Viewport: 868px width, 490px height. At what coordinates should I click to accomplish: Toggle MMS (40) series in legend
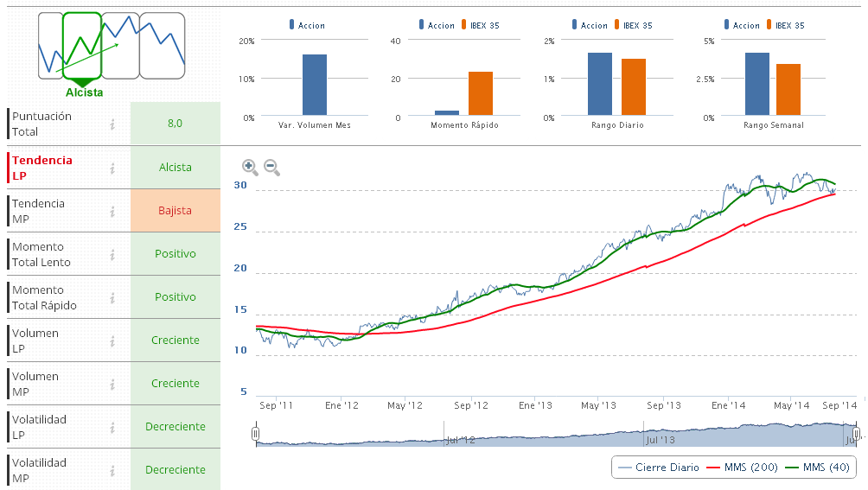[817, 468]
